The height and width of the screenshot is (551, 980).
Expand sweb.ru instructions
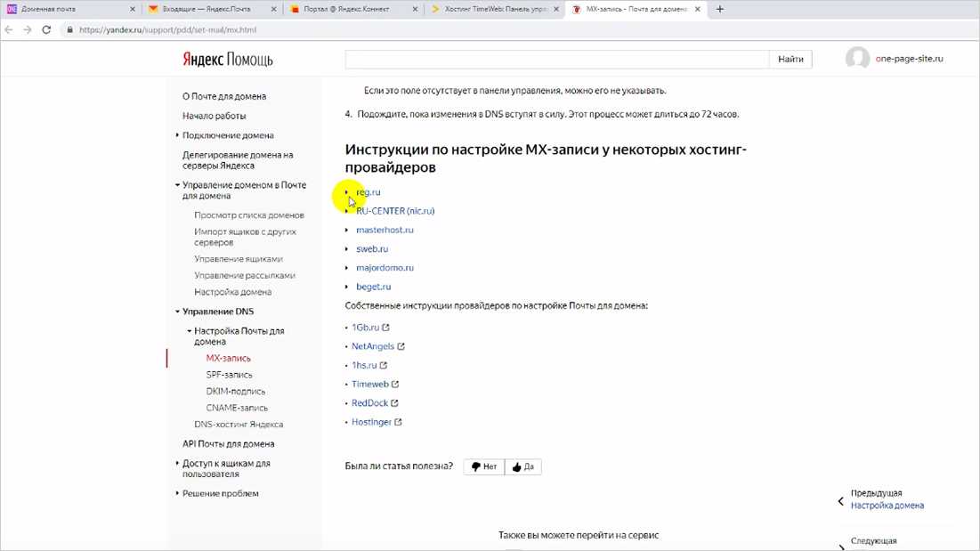[x=372, y=248]
